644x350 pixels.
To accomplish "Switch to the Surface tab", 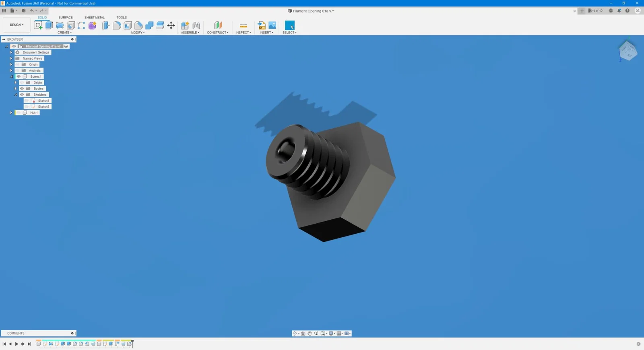I will [x=66, y=17].
